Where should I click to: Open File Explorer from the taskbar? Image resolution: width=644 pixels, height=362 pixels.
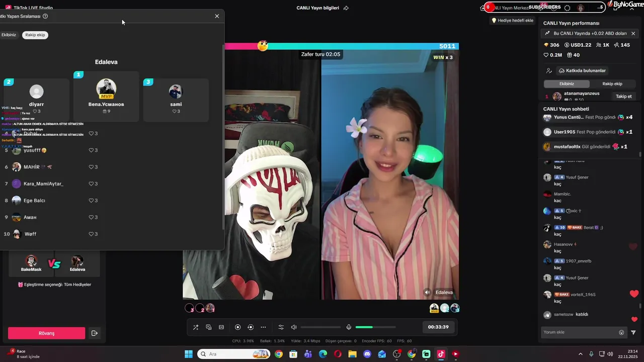click(x=352, y=354)
